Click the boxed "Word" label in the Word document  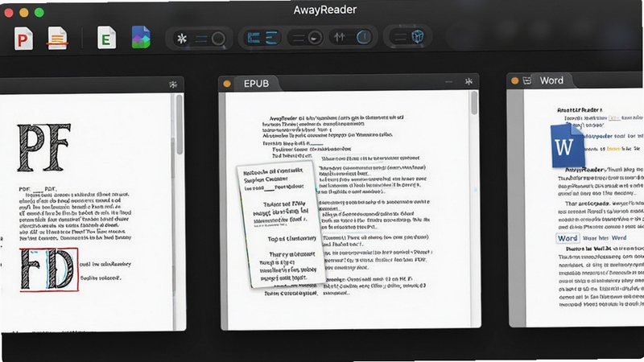[x=568, y=238]
